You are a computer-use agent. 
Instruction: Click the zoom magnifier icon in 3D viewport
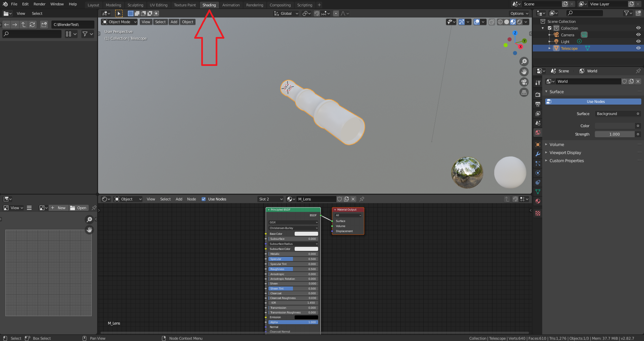pos(524,62)
